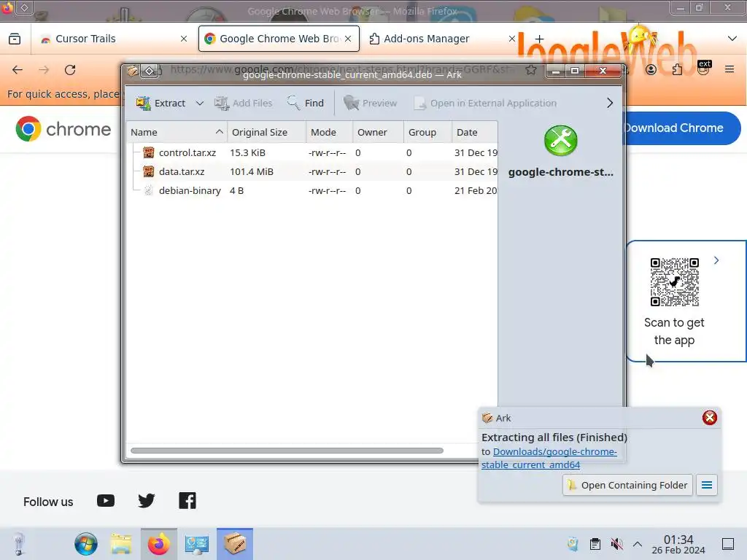Click the Find tool in Ark toolbar
The height and width of the screenshot is (560, 747).
click(x=306, y=103)
